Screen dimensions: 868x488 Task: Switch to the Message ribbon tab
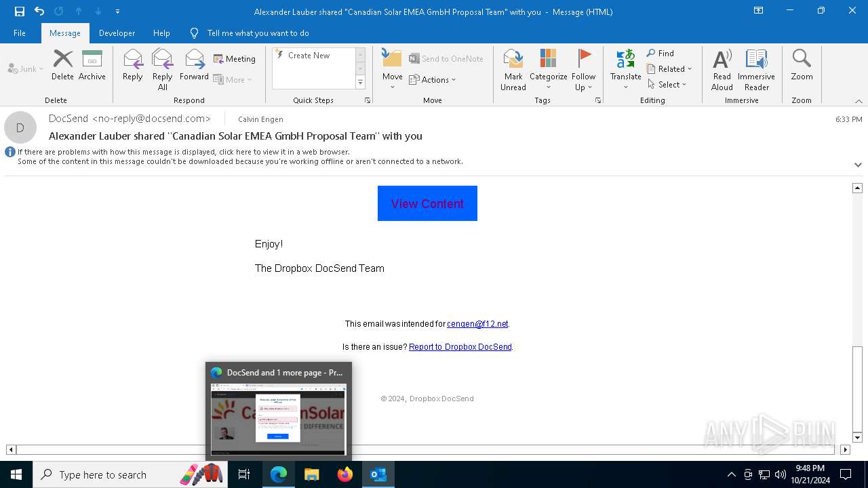(x=65, y=33)
